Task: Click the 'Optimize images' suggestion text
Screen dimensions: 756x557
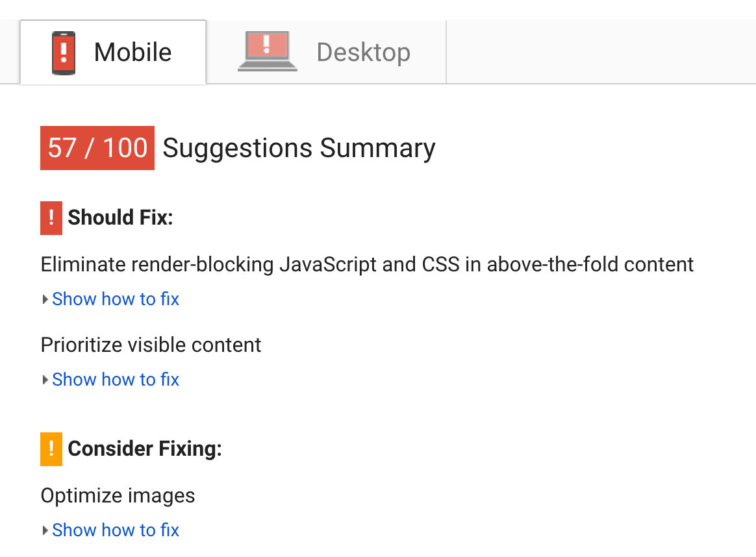Action: point(118,496)
